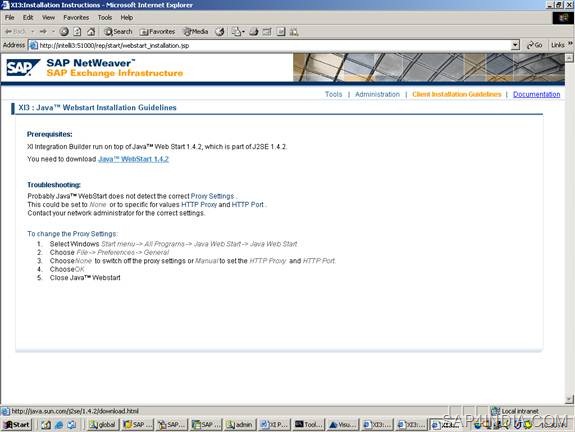Expand the Back button history arrow
575x432 pixels.
tap(33, 32)
